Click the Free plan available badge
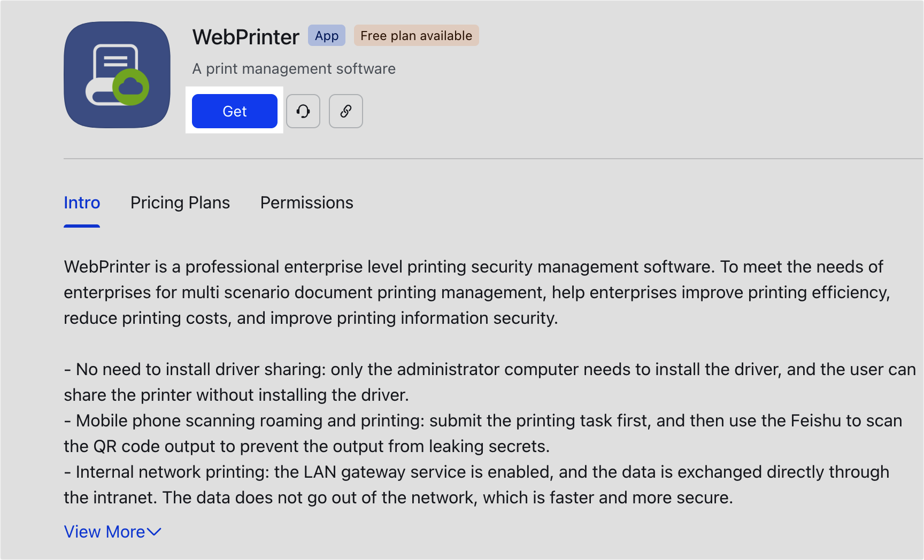The height and width of the screenshot is (560, 924). (416, 36)
